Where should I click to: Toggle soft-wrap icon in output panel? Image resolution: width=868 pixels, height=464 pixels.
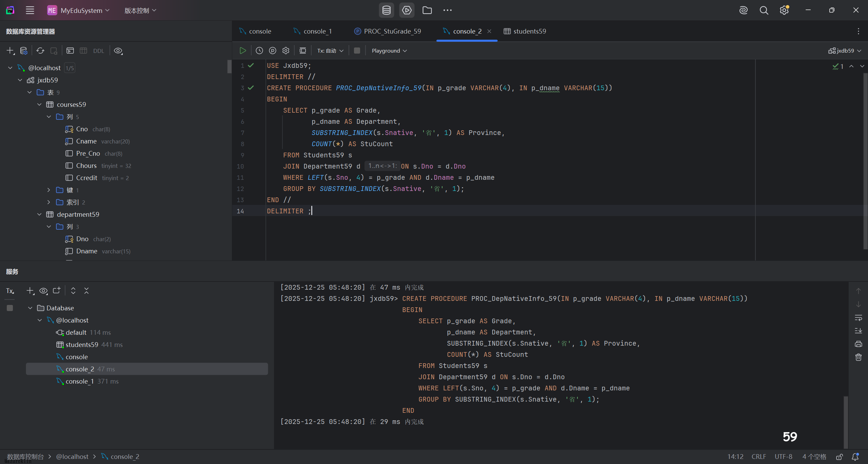tap(858, 318)
